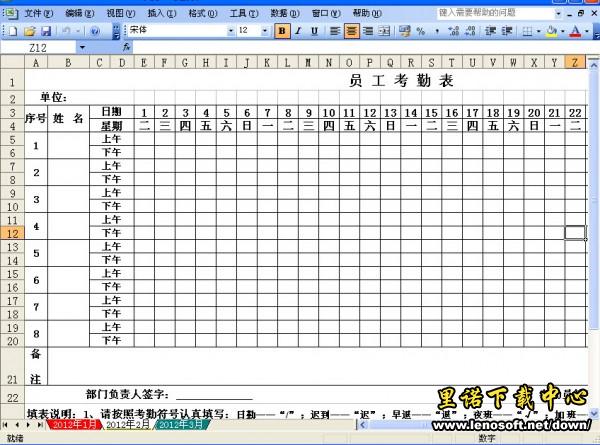This screenshot has height=445, width=600.
Task: Apply red font color
Action: click(x=575, y=31)
